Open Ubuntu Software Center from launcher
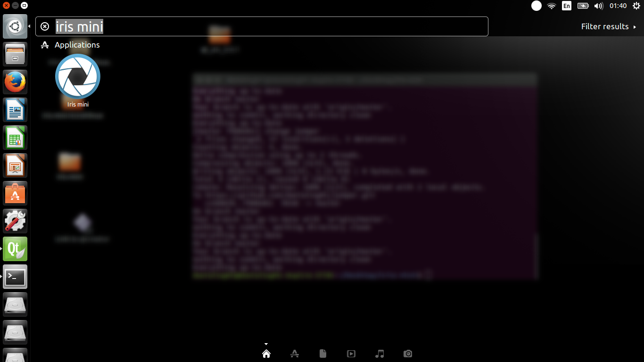644x362 pixels. coord(15,193)
